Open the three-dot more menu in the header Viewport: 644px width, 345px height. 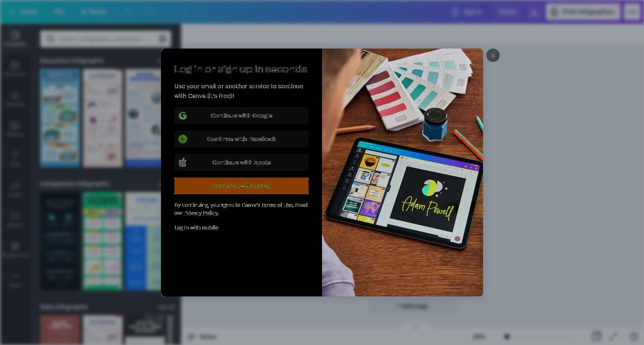[x=632, y=12]
